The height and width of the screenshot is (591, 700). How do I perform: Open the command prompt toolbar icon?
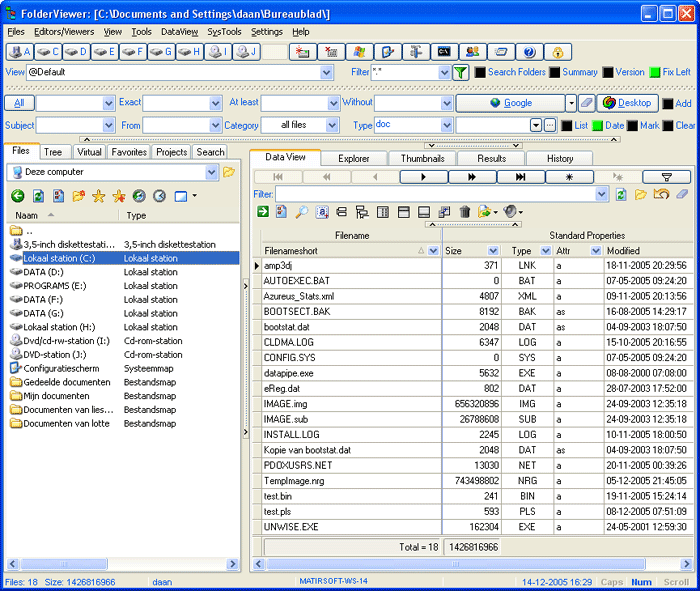(443, 52)
